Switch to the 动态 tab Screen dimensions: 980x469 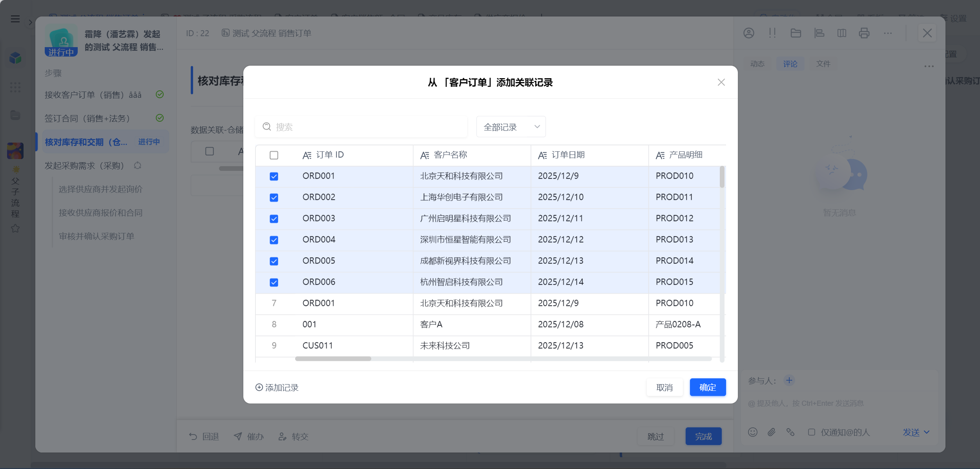(x=757, y=64)
